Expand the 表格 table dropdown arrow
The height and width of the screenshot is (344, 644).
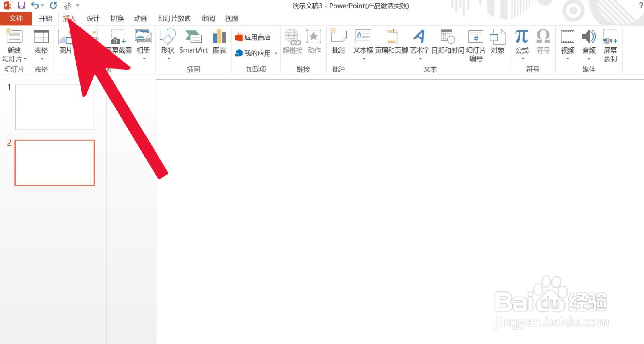[x=41, y=59]
